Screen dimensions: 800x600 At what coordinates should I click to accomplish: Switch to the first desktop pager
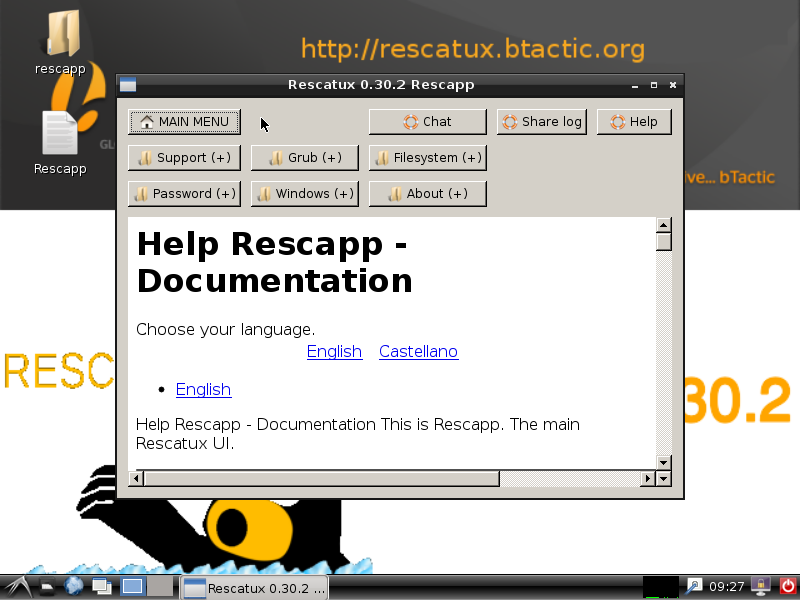(x=133, y=587)
